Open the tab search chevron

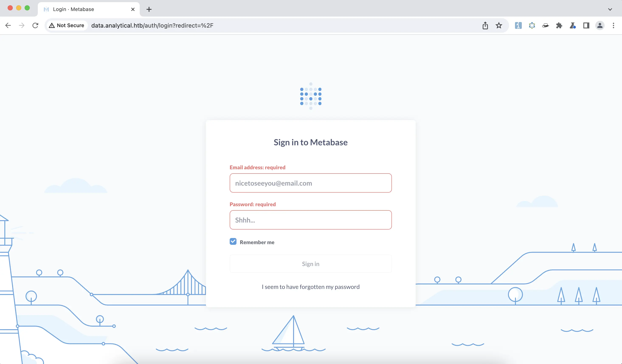pyautogui.click(x=610, y=9)
